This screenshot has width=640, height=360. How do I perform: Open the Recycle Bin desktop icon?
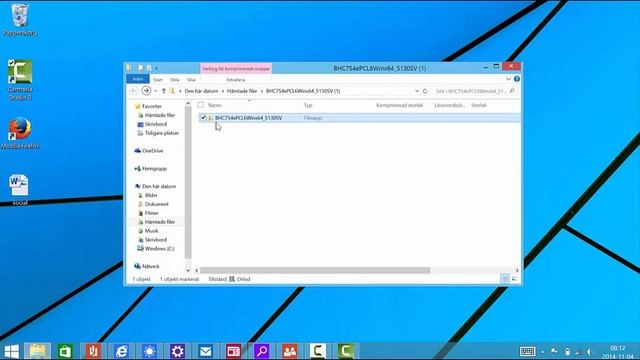[20, 19]
